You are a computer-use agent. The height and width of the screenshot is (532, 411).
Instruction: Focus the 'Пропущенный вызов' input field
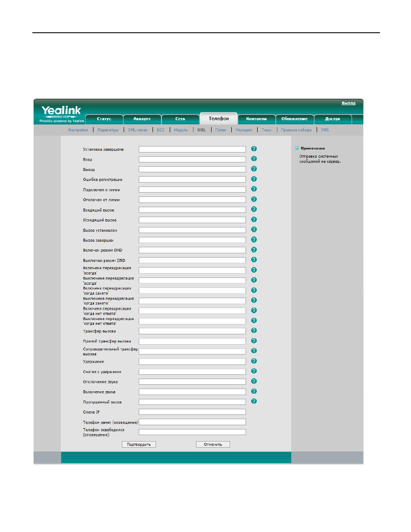(x=192, y=402)
